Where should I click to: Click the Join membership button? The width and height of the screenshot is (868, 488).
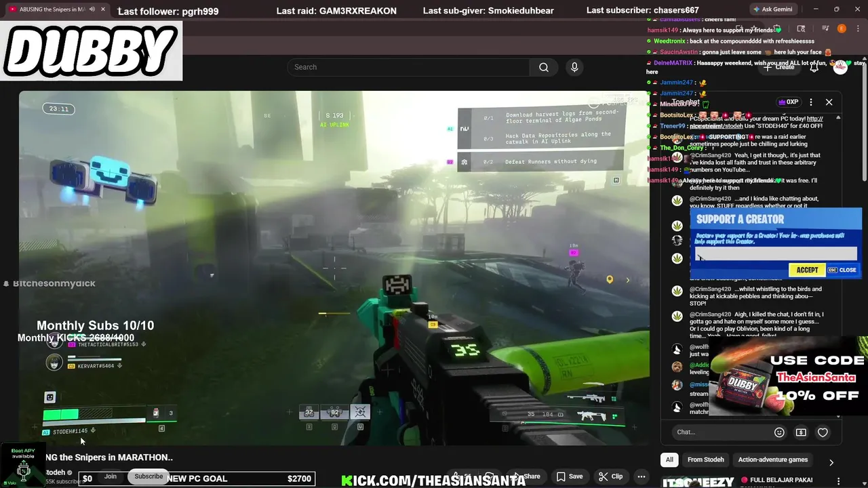tap(111, 476)
